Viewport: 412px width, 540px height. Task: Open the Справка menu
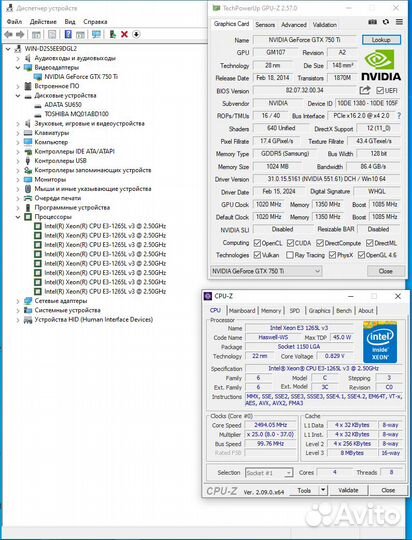click(x=95, y=22)
